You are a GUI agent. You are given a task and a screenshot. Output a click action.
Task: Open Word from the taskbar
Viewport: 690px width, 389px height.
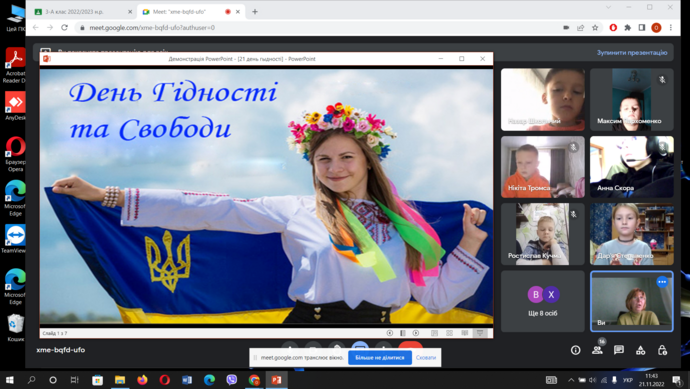point(187,380)
